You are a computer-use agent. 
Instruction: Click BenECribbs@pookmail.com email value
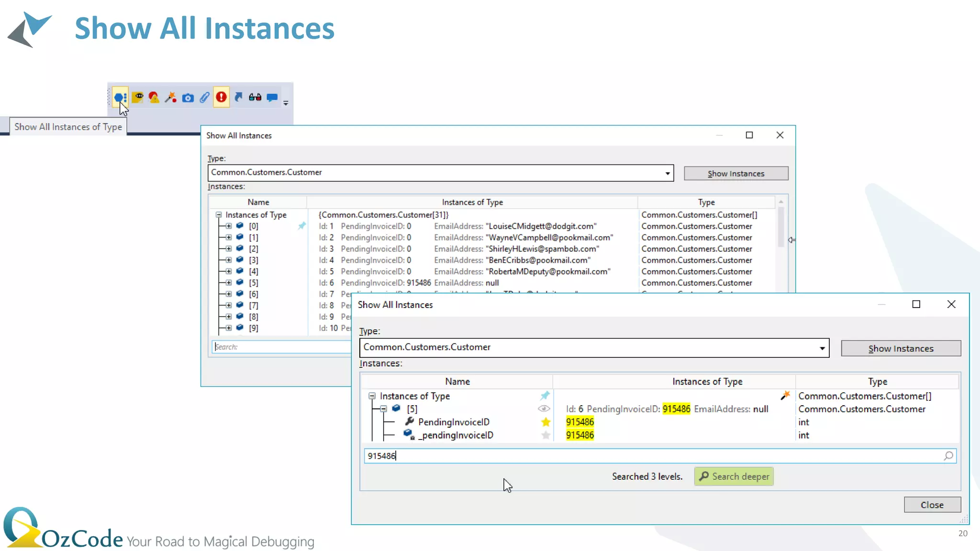point(538,260)
